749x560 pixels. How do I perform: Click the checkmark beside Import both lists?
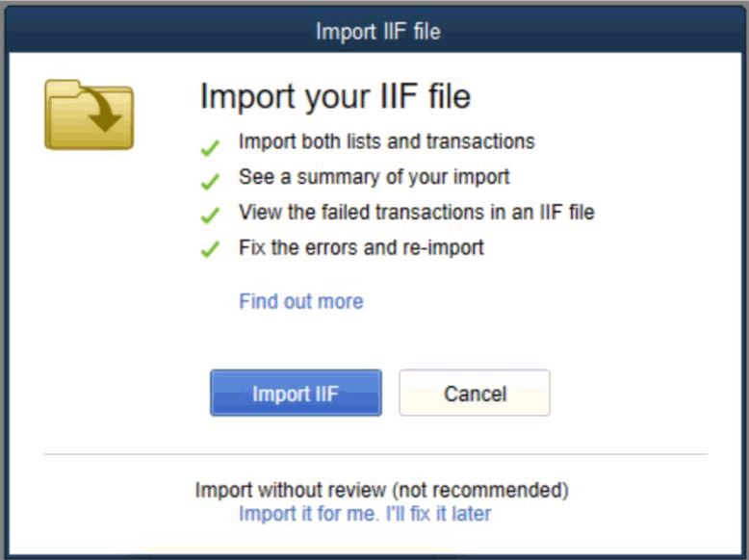point(209,149)
